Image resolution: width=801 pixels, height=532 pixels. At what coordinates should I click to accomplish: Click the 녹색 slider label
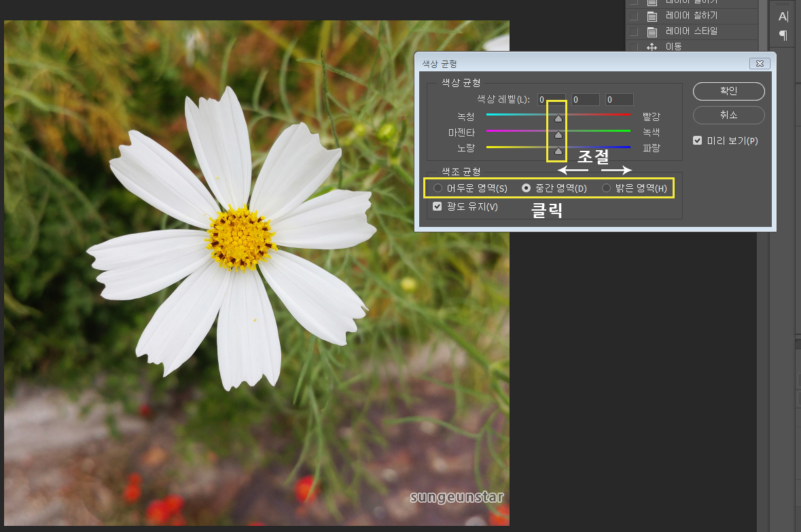click(x=652, y=132)
